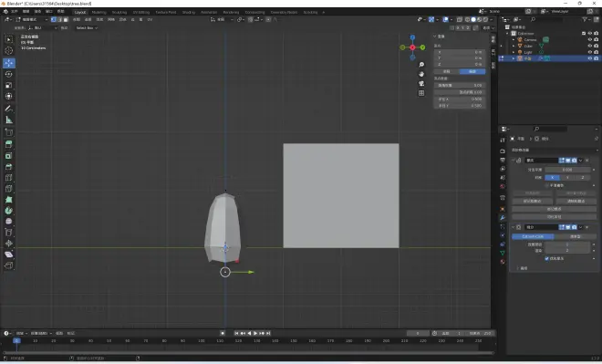Click the viewport zoom magnifier gizmo

(x=421, y=65)
